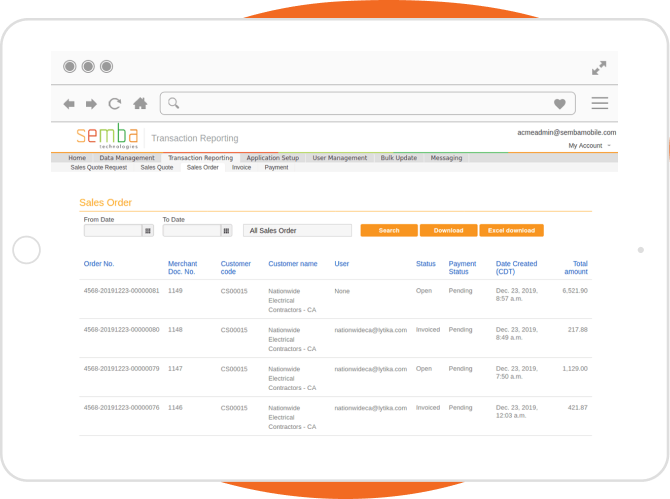Click total amount 217.88

578,329
